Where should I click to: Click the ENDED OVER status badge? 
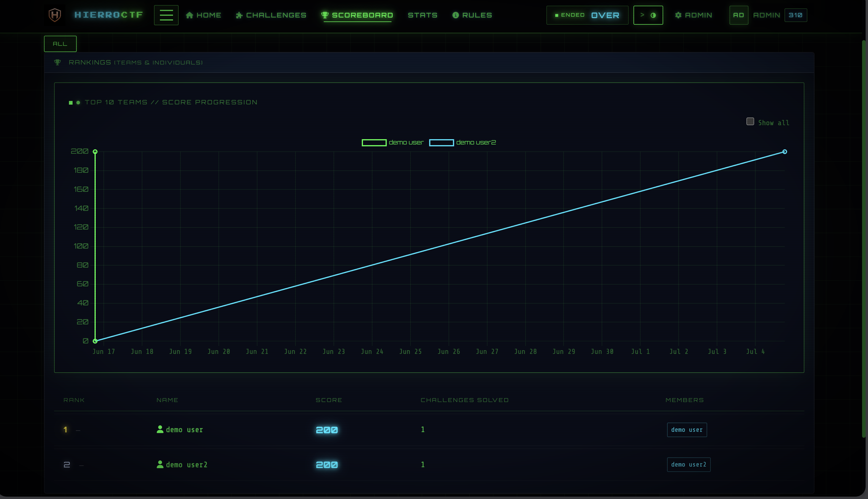pyautogui.click(x=587, y=15)
